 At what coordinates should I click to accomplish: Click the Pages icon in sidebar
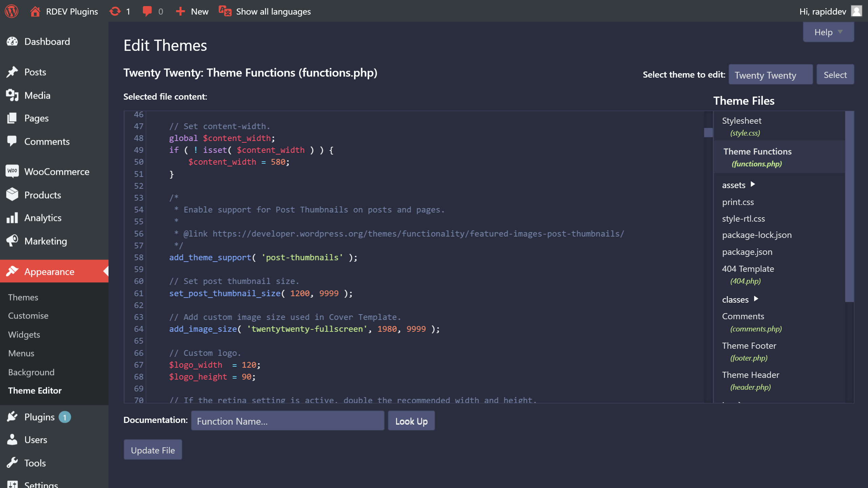tap(12, 118)
